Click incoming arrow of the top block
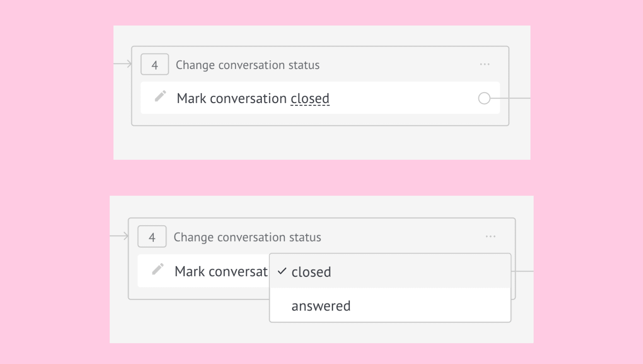Viewport: 643px width, 364px height. [x=123, y=64]
